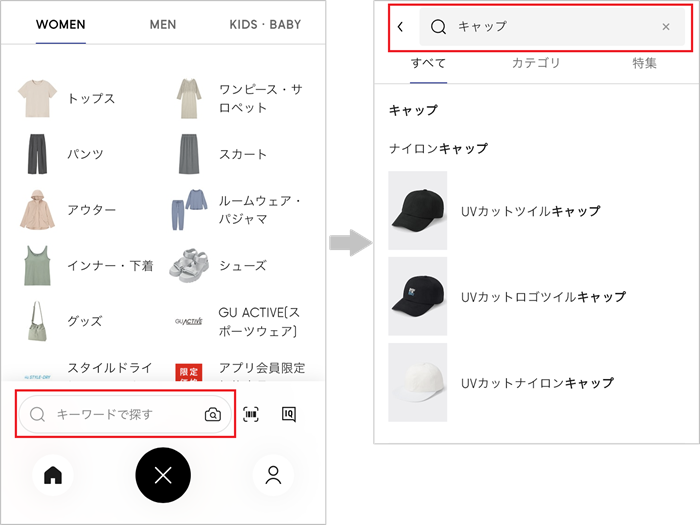Open the カテゴリ results tab
Viewport: 700px width, 525px height.
click(x=536, y=63)
